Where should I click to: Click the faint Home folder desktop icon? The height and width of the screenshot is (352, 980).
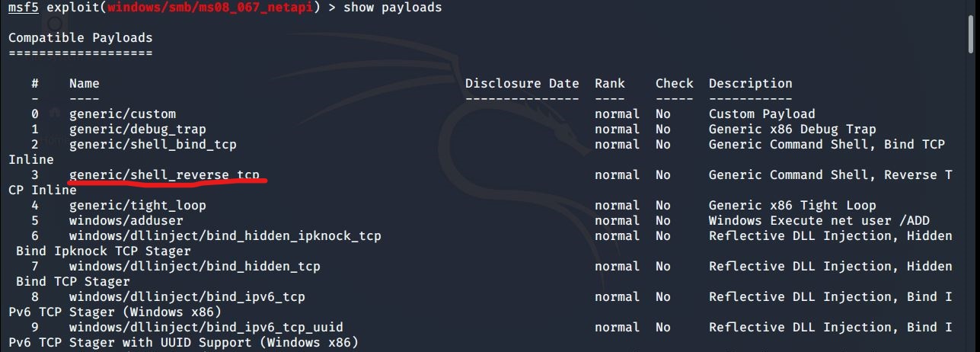[55, 114]
